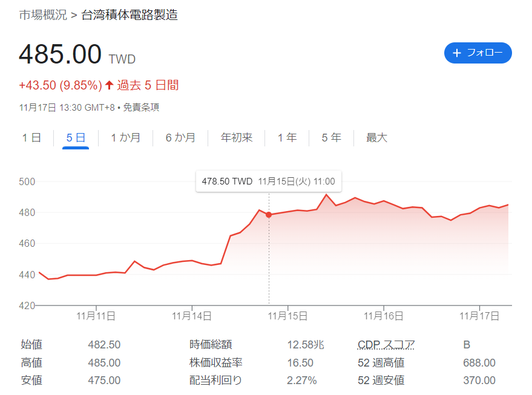This screenshot has width=532, height=395.
Task: Show the 1年 range
Action: (287, 138)
